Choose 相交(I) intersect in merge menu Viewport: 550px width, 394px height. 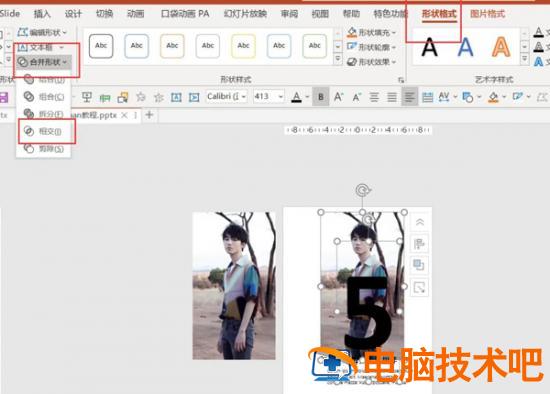(x=44, y=131)
